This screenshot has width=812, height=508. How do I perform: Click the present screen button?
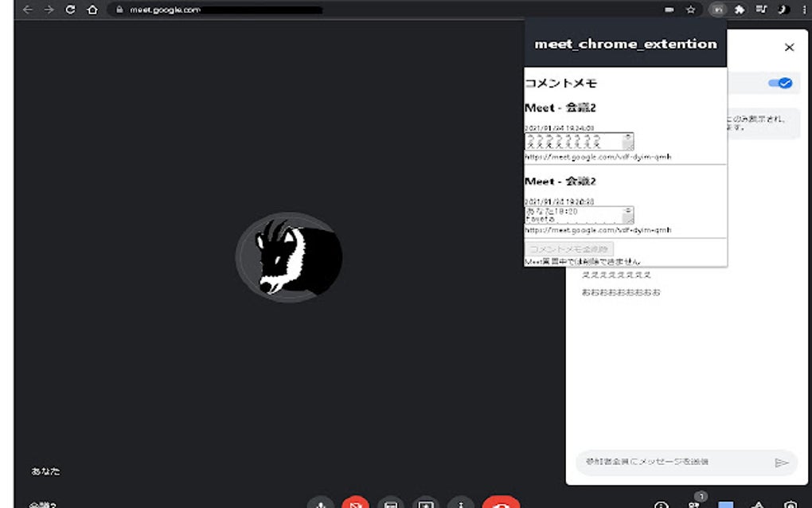(426, 502)
